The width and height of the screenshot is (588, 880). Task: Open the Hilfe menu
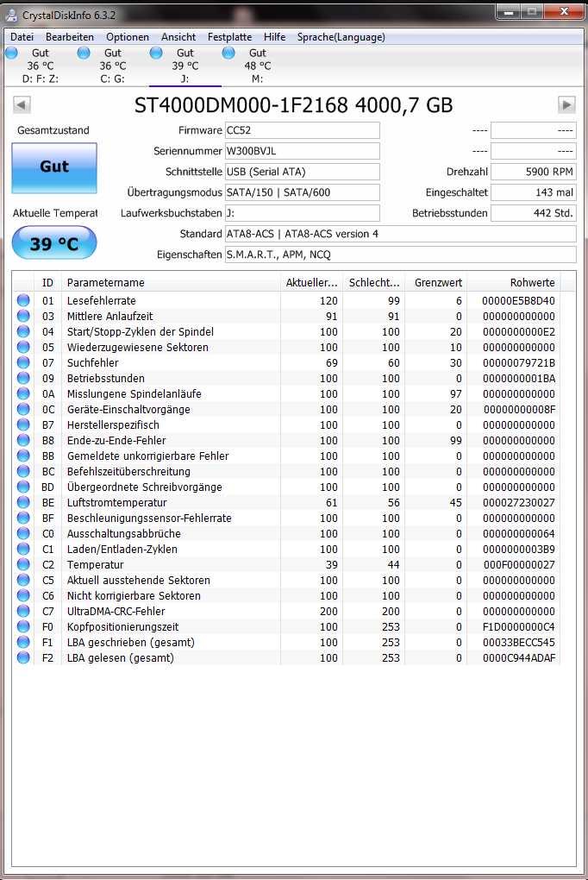tap(274, 37)
